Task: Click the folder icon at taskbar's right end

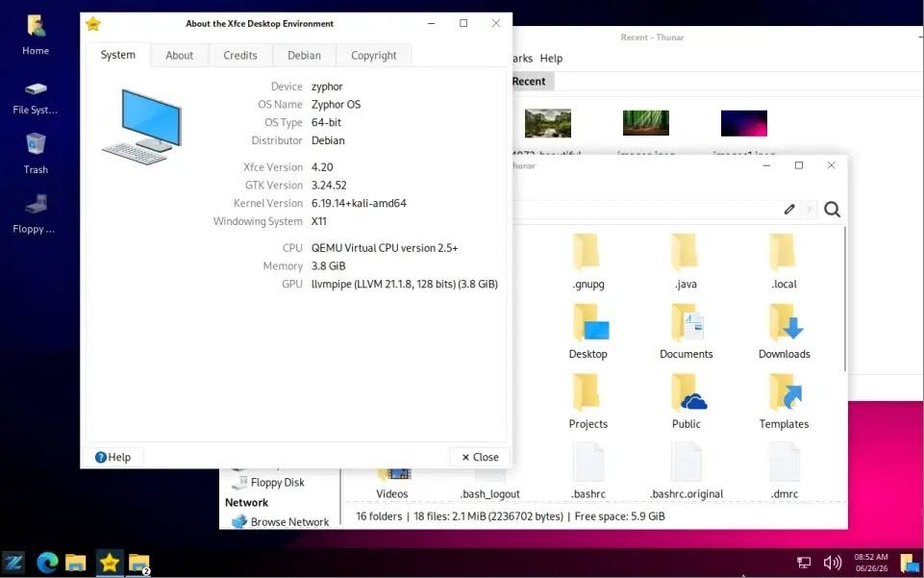Action: coord(911,563)
